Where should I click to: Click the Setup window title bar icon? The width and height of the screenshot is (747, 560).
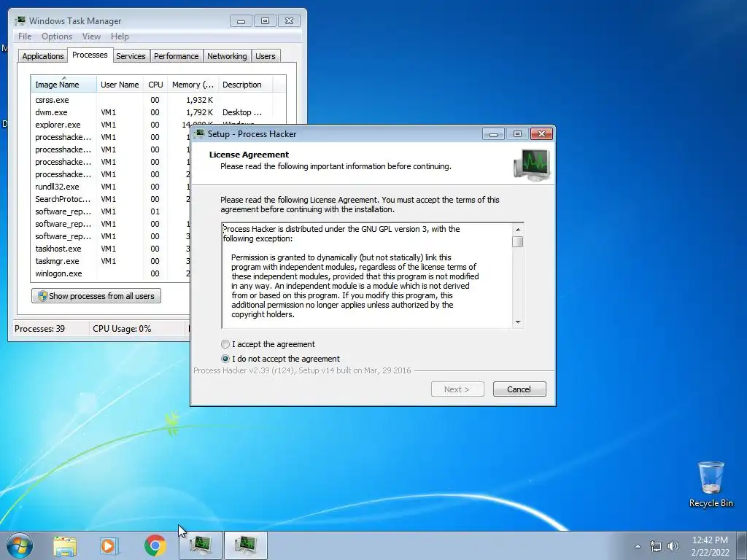(200, 134)
